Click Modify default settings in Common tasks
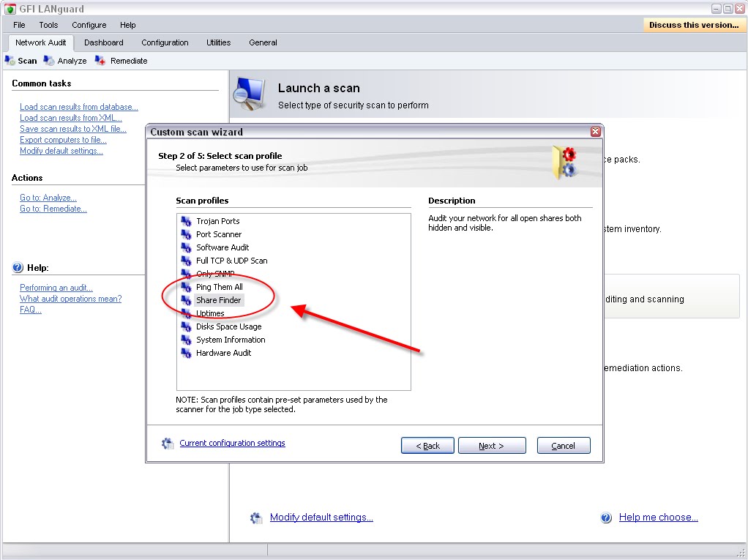The width and height of the screenshot is (748, 560). coord(61,151)
